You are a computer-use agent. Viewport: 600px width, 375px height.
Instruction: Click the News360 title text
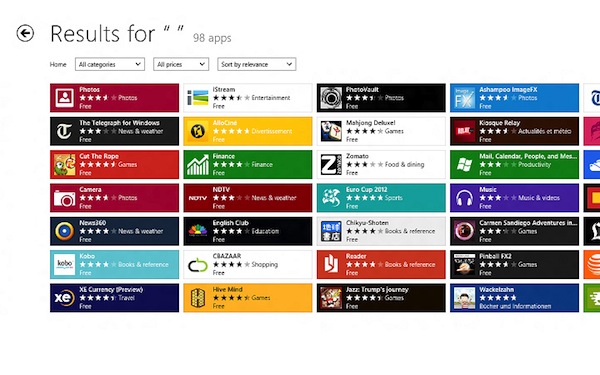pyautogui.click(x=93, y=223)
